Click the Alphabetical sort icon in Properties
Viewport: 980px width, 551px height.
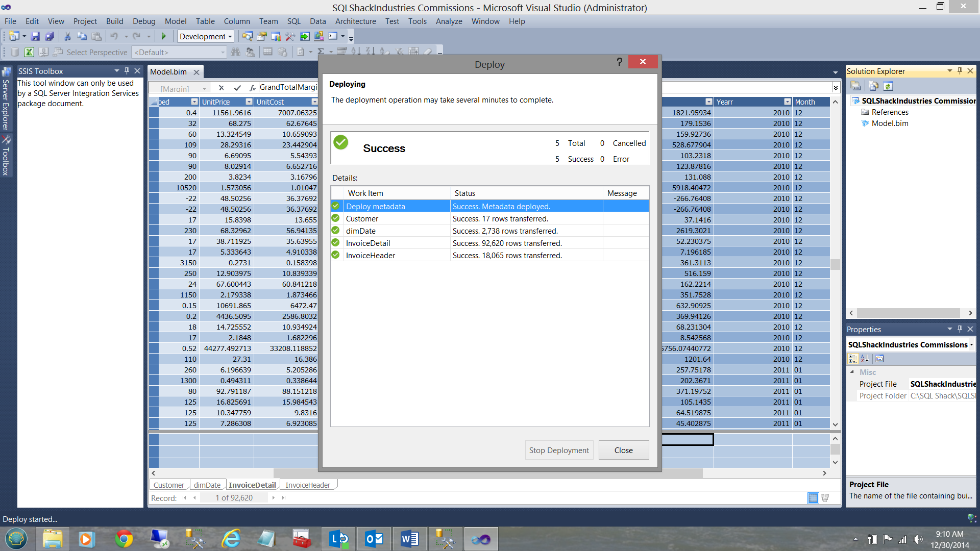coord(864,359)
